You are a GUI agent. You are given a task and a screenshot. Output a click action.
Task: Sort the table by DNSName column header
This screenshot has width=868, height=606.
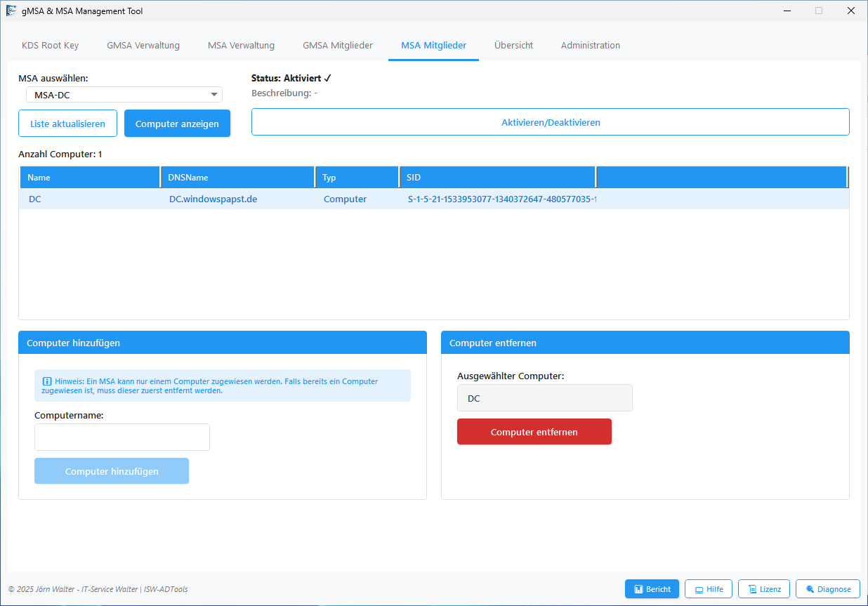click(237, 178)
